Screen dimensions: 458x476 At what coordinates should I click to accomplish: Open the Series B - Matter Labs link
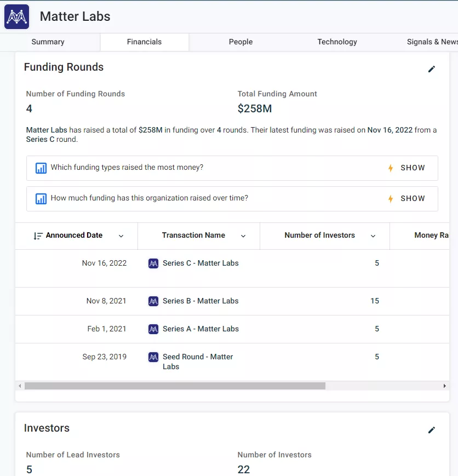click(x=201, y=301)
